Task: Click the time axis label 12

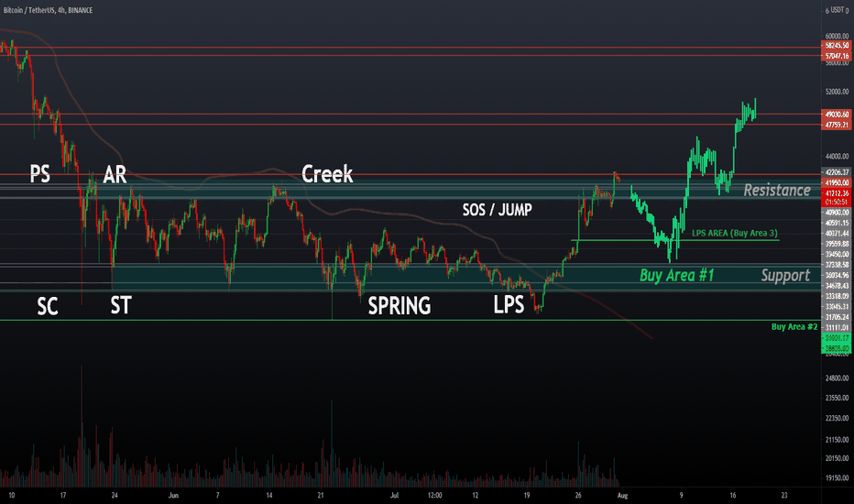Action: (476, 495)
